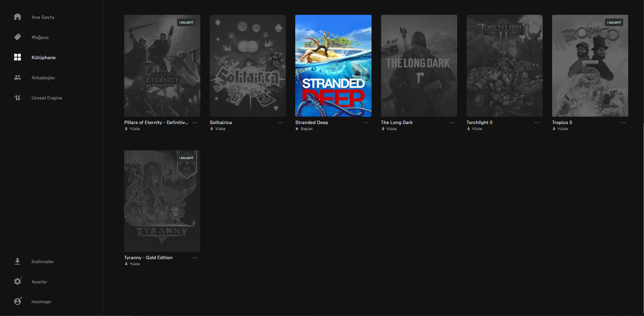
Task: Open Ayarlar settings label
Action: [39, 282]
